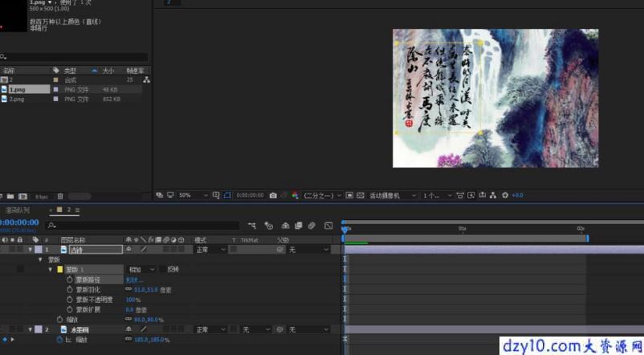Viewport: 644px width, 355px height.
Task: Collapse 蒙版 1 properties
Action: tap(50, 269)
